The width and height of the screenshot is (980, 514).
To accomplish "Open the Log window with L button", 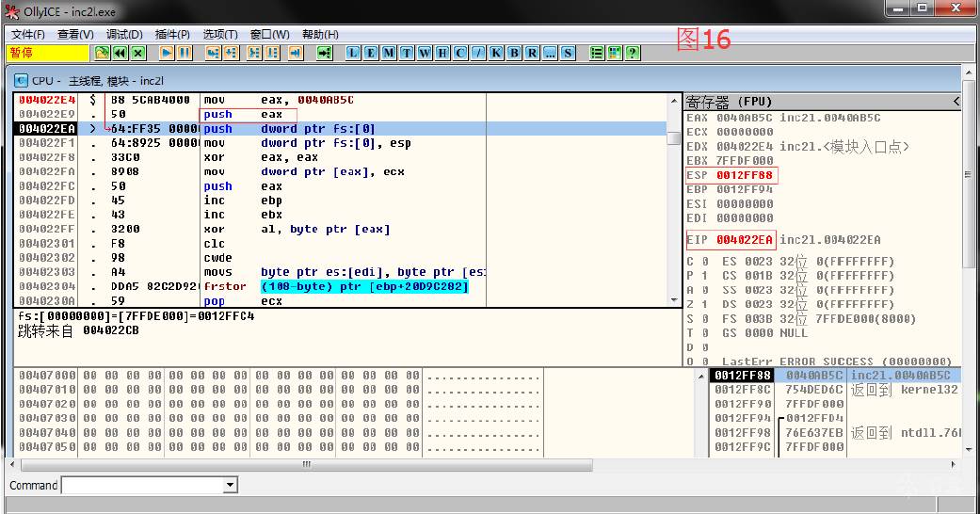I will [353, 53].
